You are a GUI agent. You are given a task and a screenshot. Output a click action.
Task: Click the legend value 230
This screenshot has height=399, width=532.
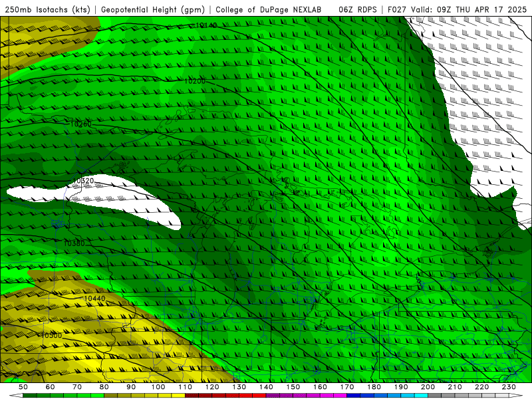coord(509,387)
